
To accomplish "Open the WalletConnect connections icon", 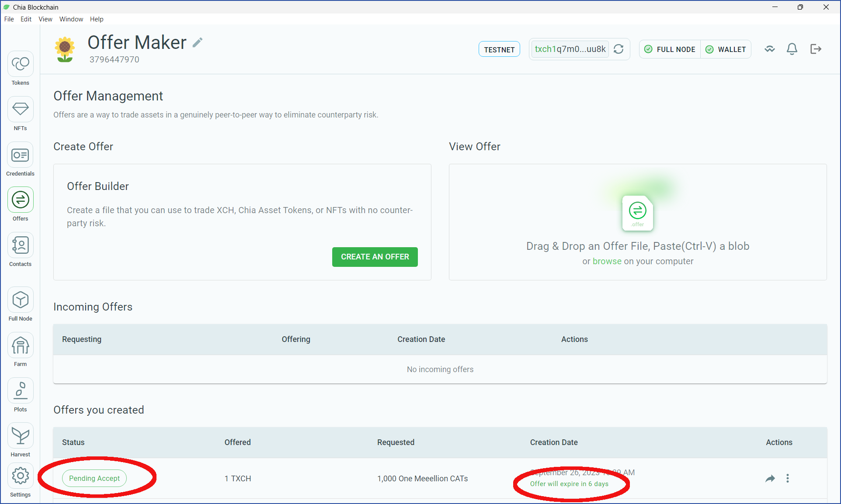I will (x=770, y=49).
